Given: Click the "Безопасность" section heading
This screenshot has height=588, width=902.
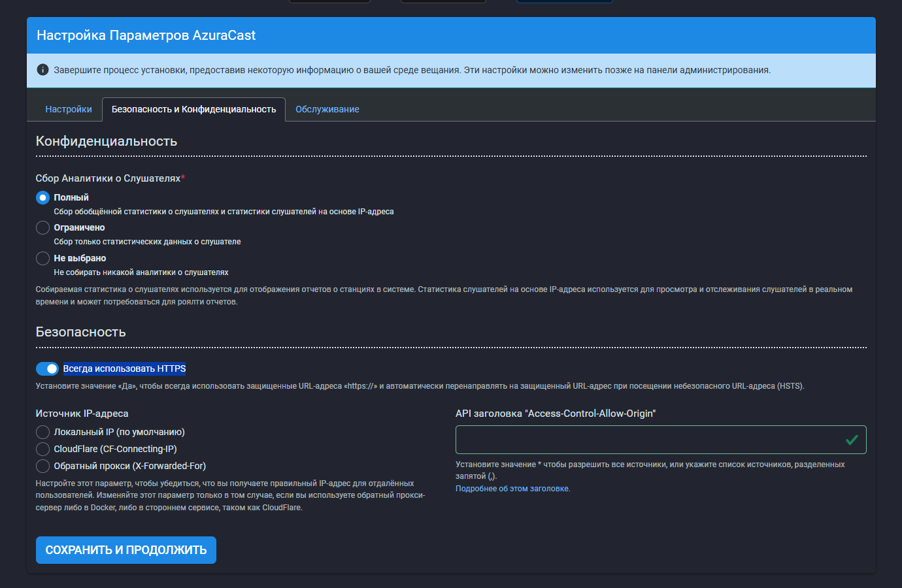Looking at the screenshot, I should pos(81,332).
